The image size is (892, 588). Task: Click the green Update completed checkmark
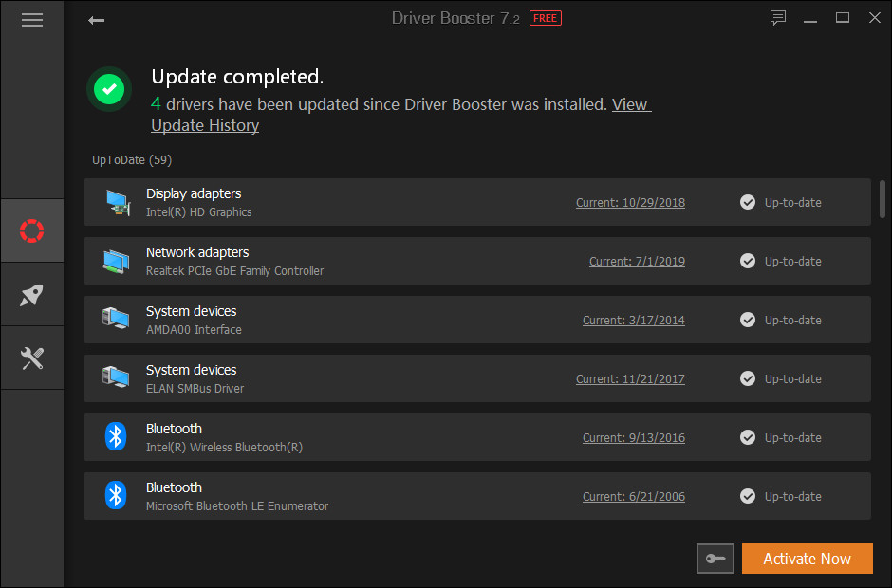109,89
